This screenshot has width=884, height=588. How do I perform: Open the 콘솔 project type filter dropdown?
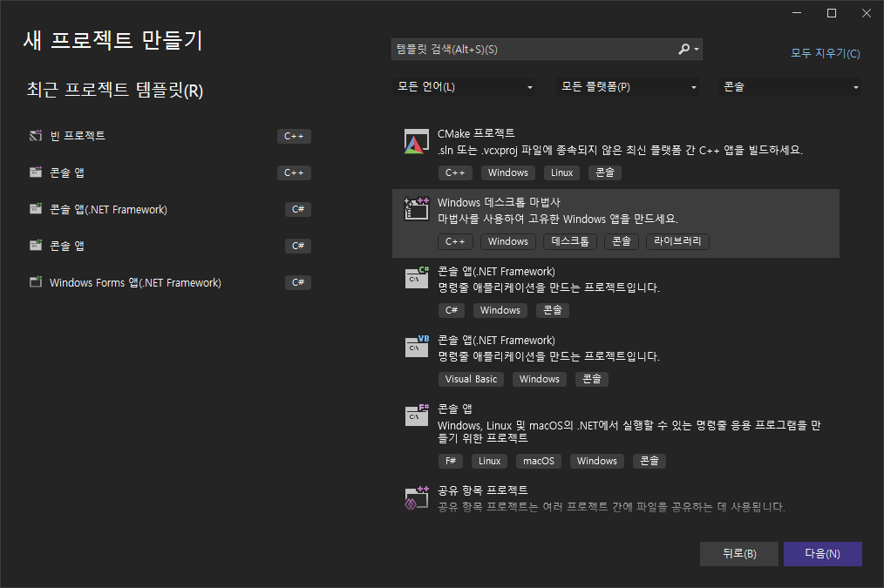(789, 87)
